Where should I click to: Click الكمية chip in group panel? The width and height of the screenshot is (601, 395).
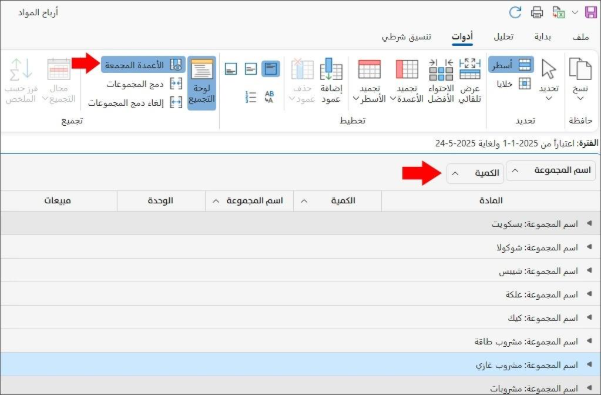pyautogui.click(x=476, y=173)
